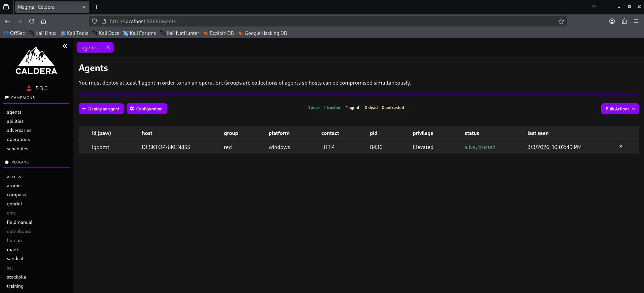Remove agent igobmt using row X icon

620,146
